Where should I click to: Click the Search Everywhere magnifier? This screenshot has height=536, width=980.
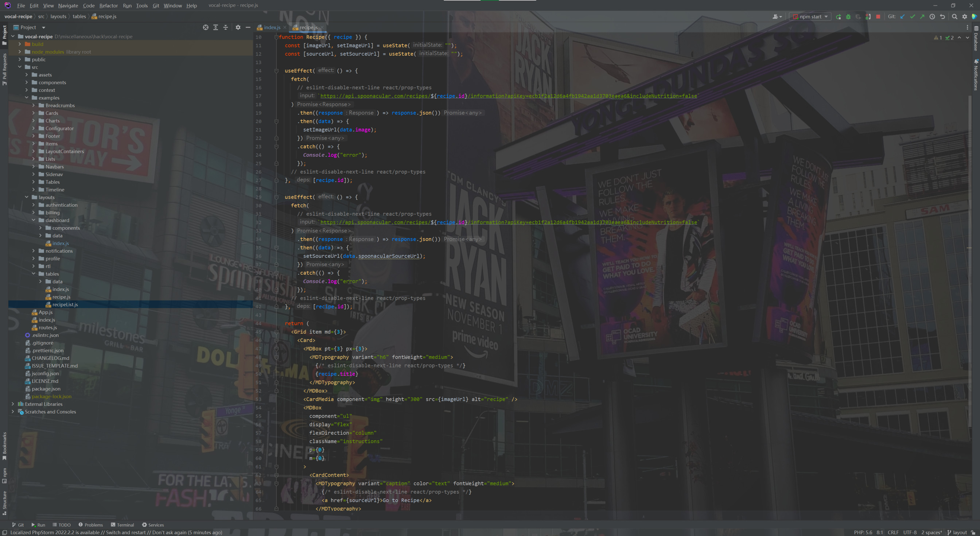954,17
